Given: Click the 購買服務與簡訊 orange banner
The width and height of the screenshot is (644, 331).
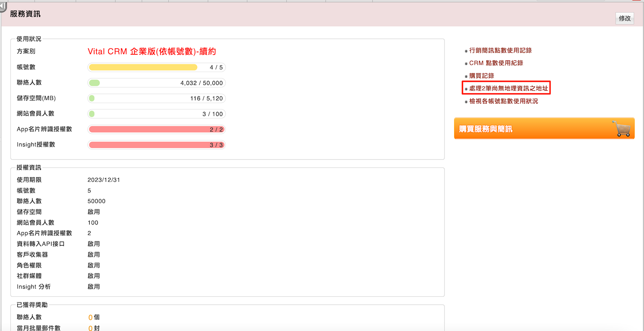Looking at the screenshot, I should [544, 128].
